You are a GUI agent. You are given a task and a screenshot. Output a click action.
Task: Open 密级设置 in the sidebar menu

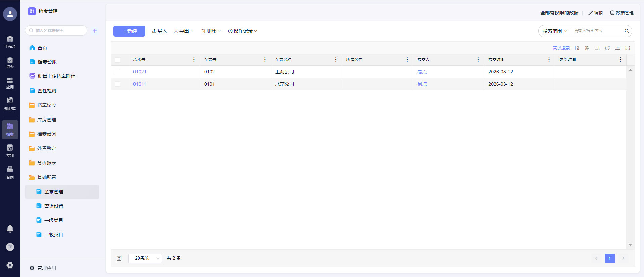pos(54,206)
